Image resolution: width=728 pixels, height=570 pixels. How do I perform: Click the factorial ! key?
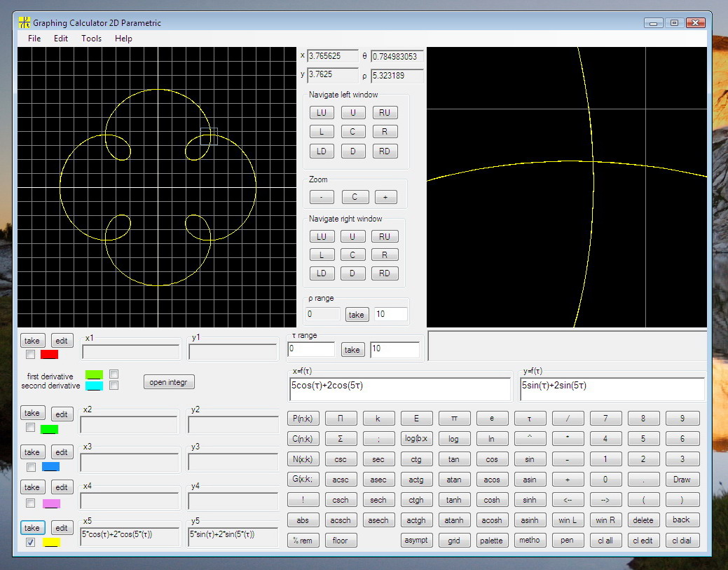[x=303, y=500]
